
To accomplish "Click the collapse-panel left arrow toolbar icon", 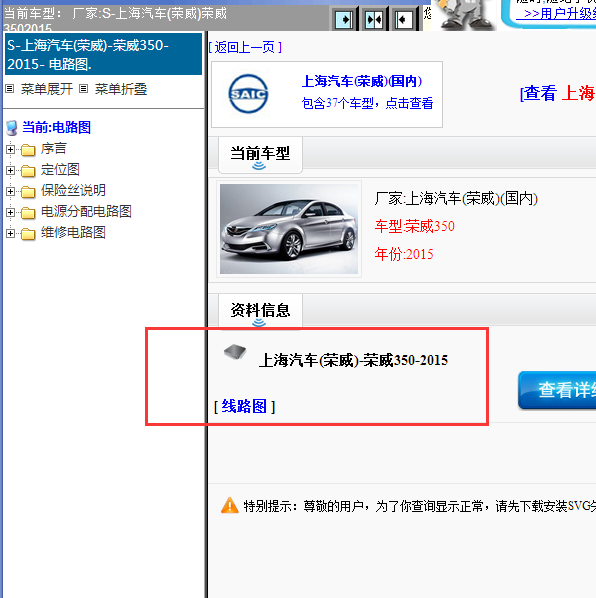I will coord(404,19).
